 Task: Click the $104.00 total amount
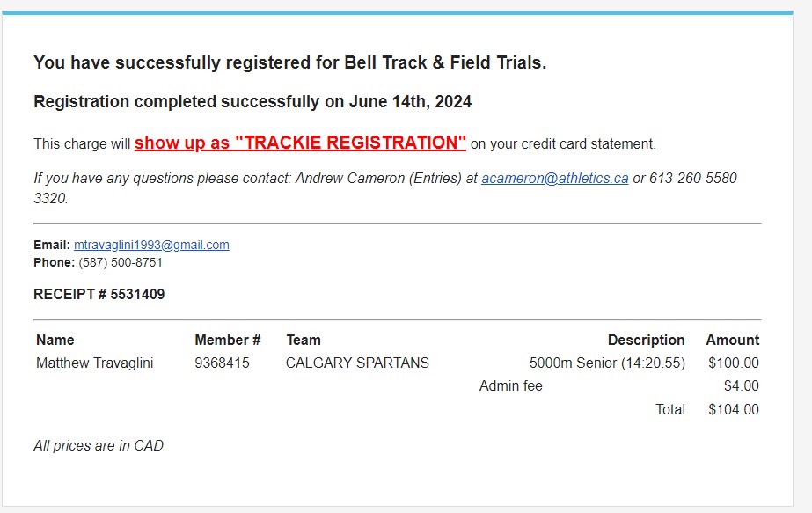pos(734,409)
